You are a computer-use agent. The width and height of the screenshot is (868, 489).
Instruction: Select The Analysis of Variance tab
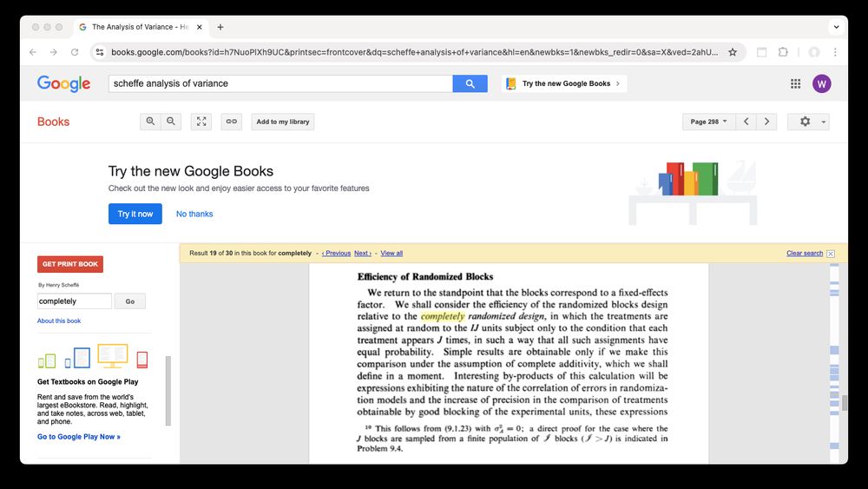pyautogui.click(x=140, y=27)
